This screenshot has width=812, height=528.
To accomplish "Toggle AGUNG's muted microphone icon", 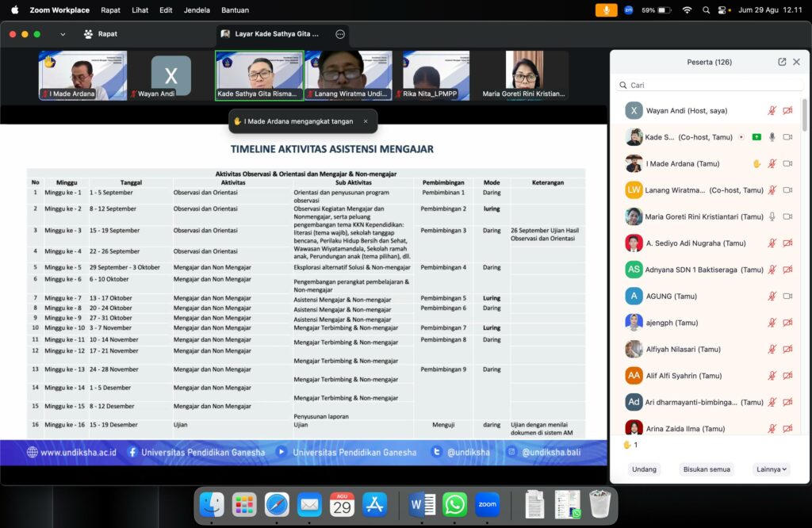I will point(772,296).
